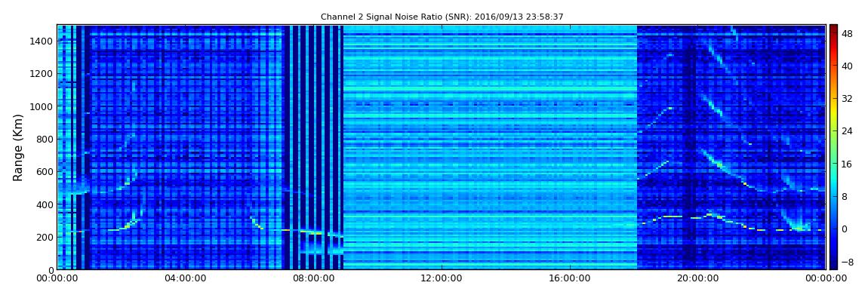Click the colorbar value 16
Viewport: 868px width, 307px height.
tap(847, 164)
